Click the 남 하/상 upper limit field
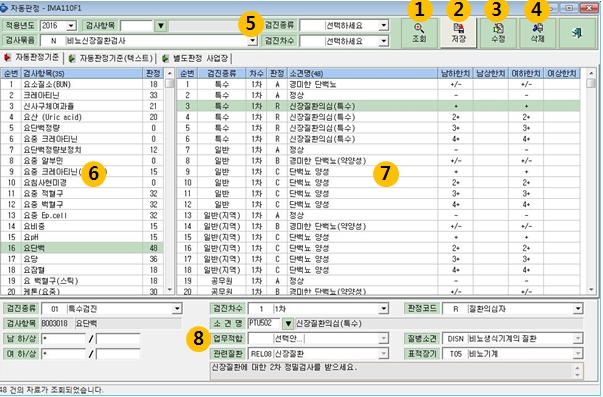The height and width of the screenshot is (397, 603). (x=118, y=339)
